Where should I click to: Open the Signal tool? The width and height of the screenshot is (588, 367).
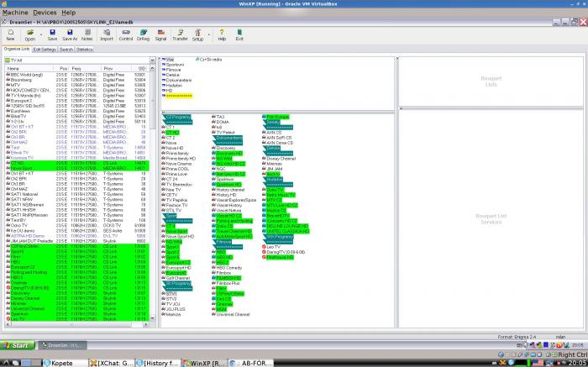click(161, 35)
